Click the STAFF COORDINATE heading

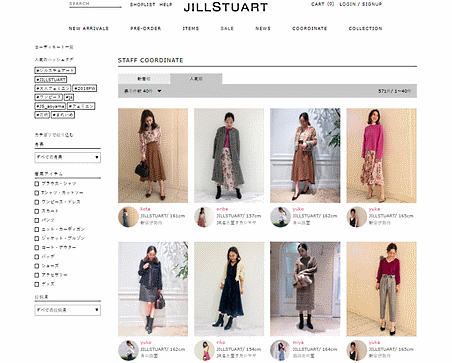150,60
